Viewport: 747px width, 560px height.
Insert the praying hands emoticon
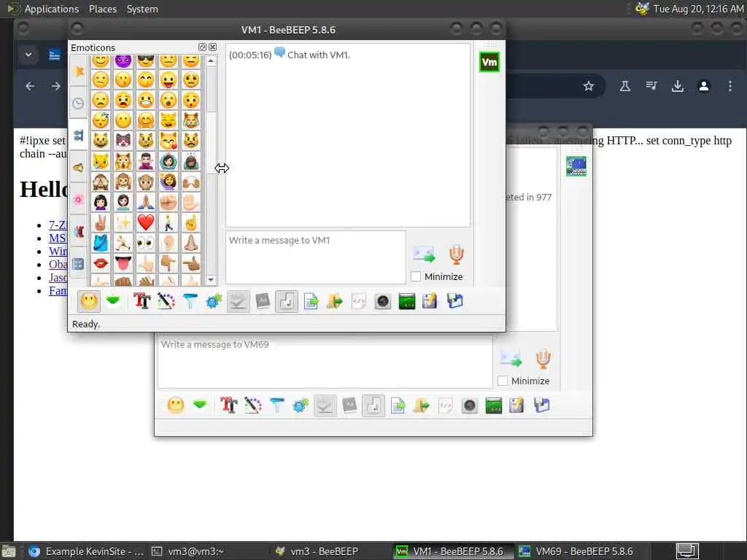[x=146, y=202]
